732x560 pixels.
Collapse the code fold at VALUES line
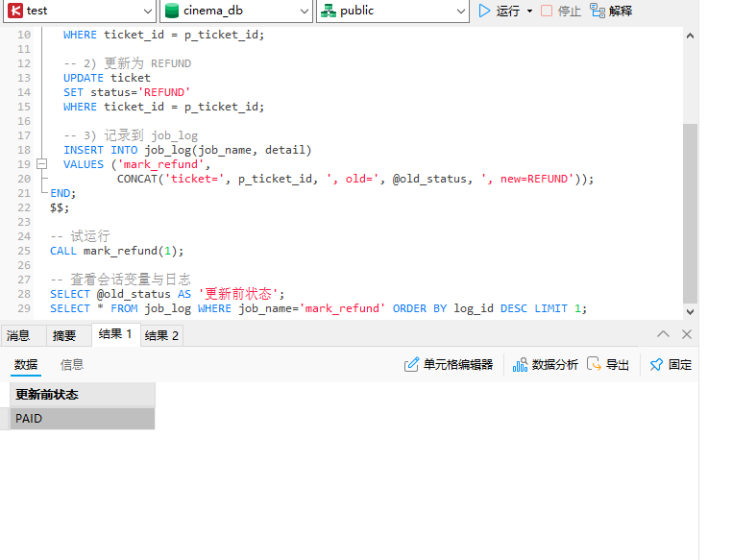(41, 164)
